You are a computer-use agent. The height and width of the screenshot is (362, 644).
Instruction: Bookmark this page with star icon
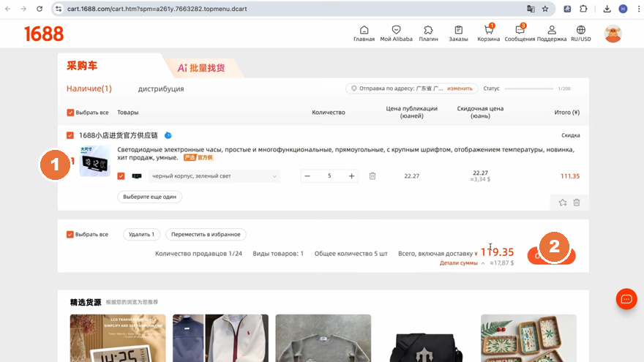coord(545,9)
